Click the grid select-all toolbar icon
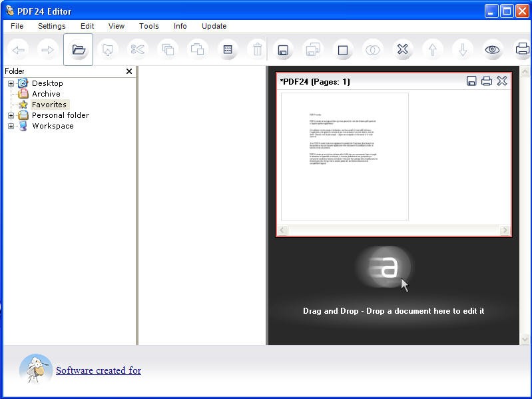The width and height of the screenshot is (532, 399). 228,50
